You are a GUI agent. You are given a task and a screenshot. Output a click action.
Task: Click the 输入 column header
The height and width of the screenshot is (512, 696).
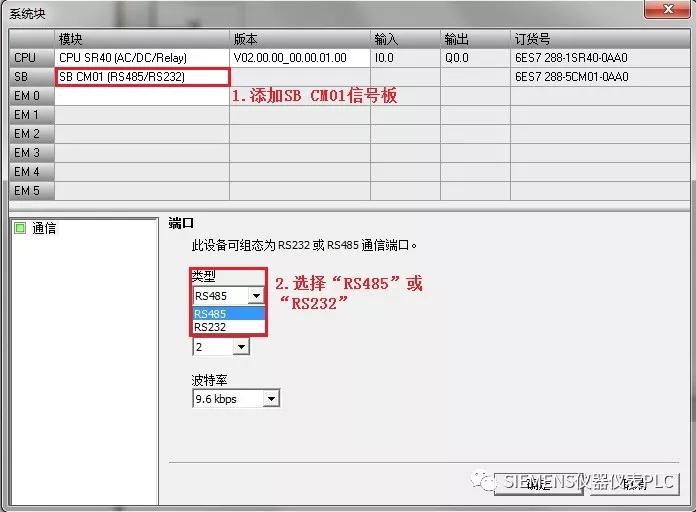pyautogui.click(x=405, y=39)
